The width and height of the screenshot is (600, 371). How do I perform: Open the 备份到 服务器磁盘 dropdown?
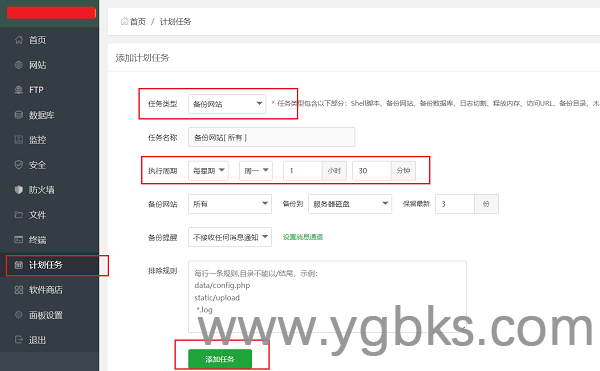(x=350, y=204)
